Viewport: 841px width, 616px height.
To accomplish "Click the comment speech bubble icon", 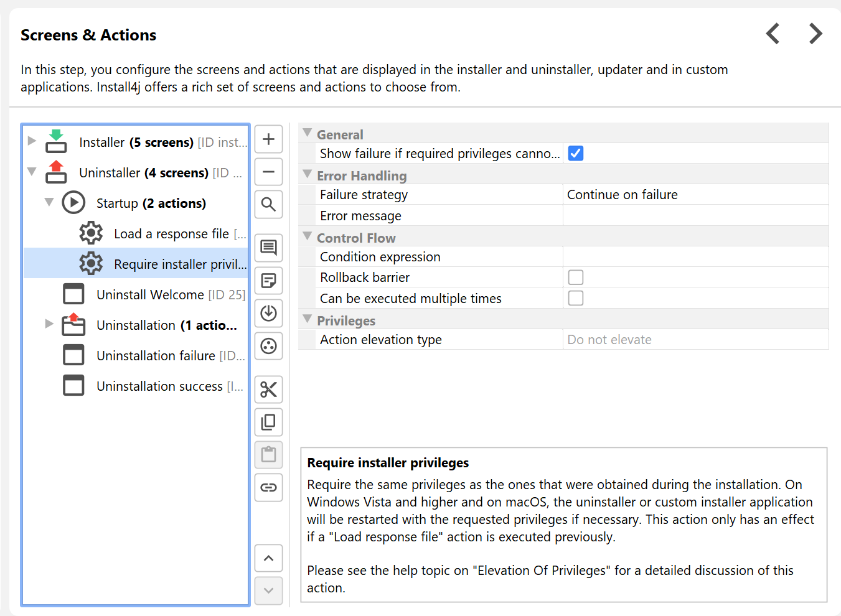I will tap(268, 248).
